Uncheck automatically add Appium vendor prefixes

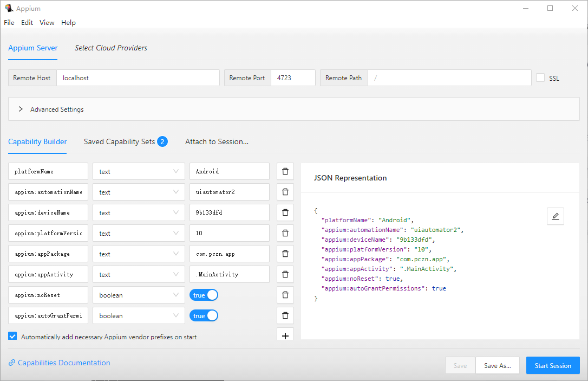pos(12,336)
